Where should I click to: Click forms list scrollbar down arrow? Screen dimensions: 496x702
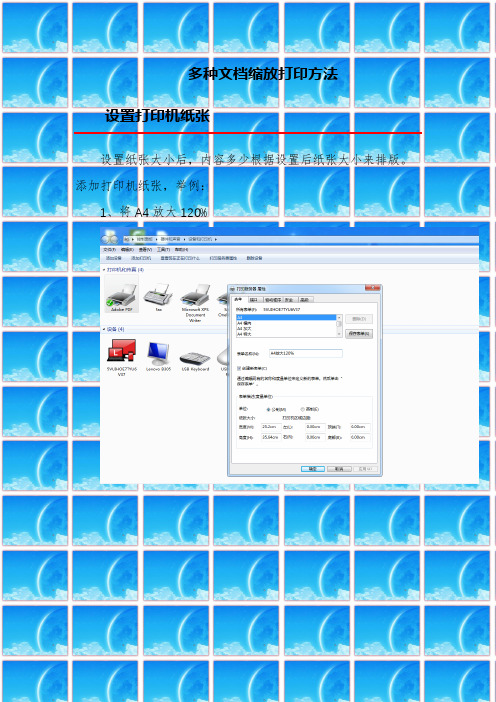point(339,334)
